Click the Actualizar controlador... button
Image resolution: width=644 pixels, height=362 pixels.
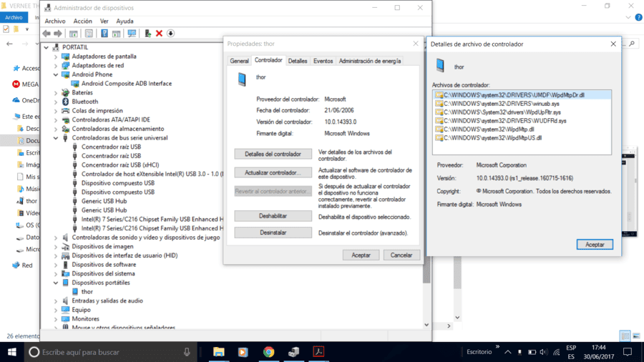(x=273, y=172)
